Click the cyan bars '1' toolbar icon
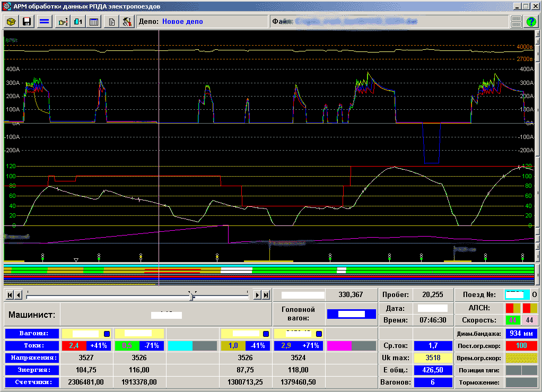The image size is (542, 392). [78, 22]
